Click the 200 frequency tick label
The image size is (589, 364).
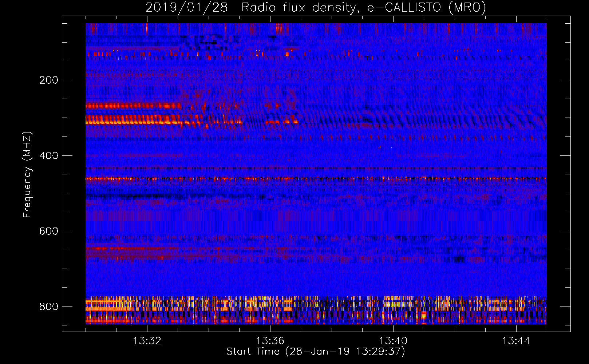click(x=48, y=80)
